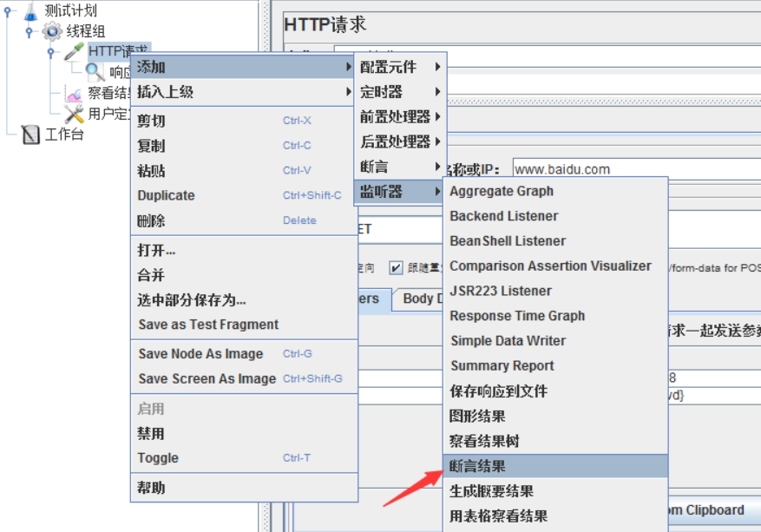This screenshot has width=761, height=532.
Task: Add 察看结果树 listener
Action: 555,441
